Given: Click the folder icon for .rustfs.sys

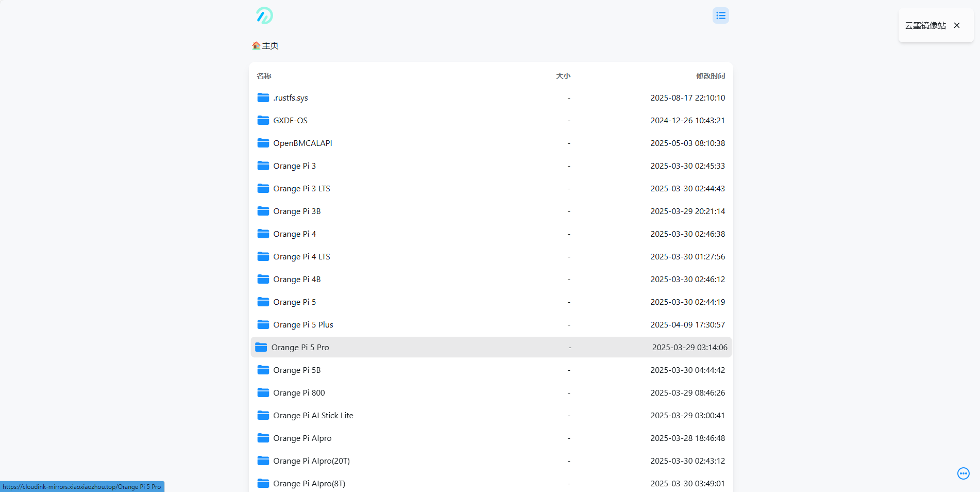Looking at the screenshot, I should (x=263, y=97).
